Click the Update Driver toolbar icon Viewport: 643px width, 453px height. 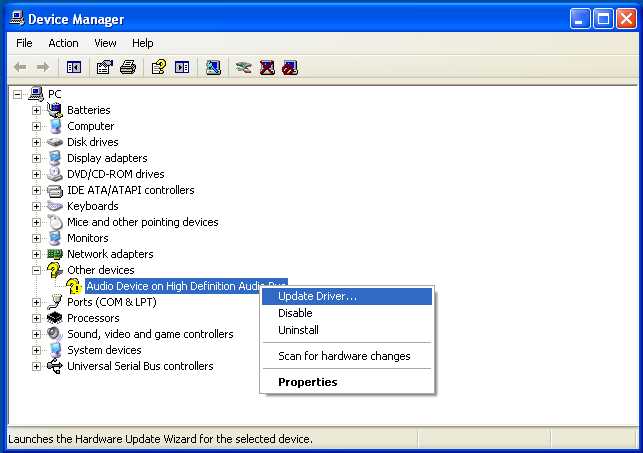tap(244, 67)
